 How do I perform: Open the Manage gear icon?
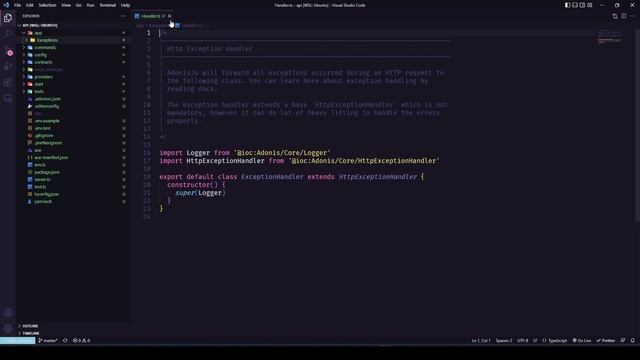click(8, 329)
